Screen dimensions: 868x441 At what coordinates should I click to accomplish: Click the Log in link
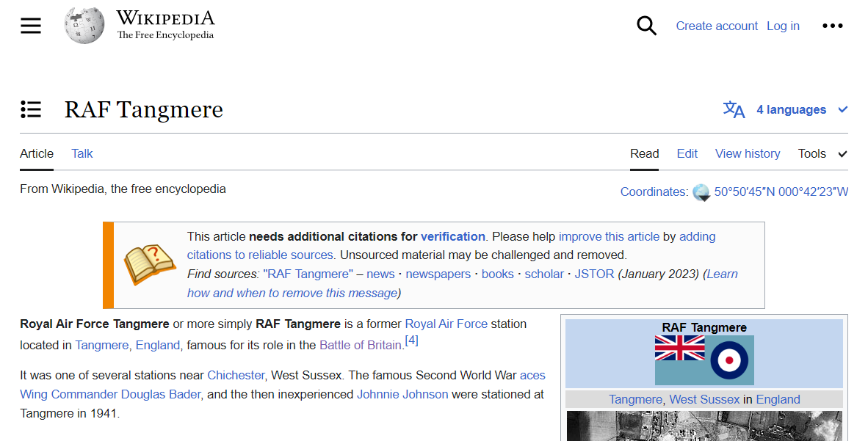[783, 26]
